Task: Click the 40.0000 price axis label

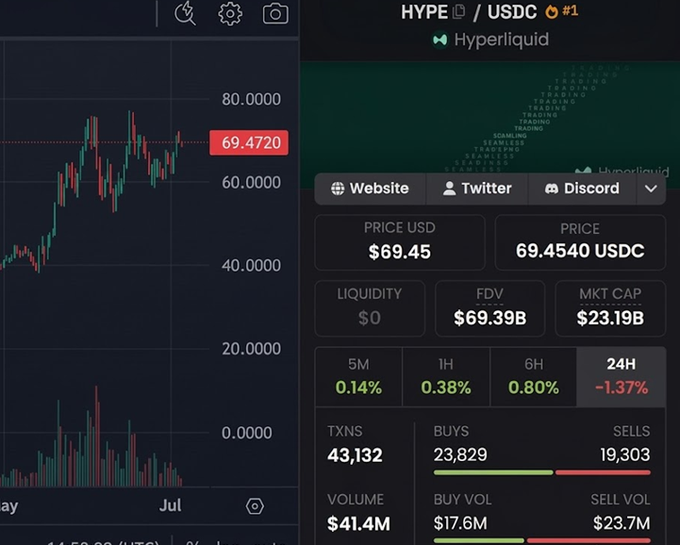Action: point(251,265)
